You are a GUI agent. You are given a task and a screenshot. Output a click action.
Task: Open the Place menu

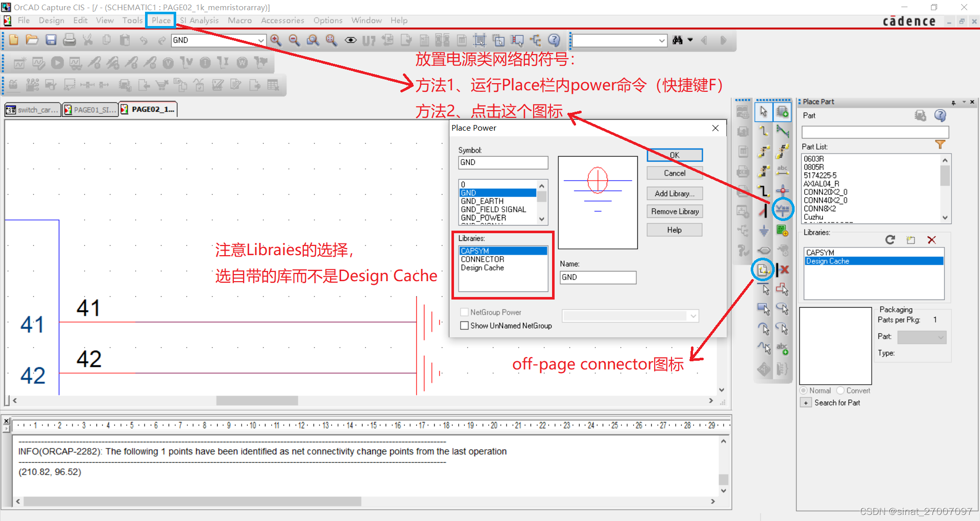coord(160,20)
